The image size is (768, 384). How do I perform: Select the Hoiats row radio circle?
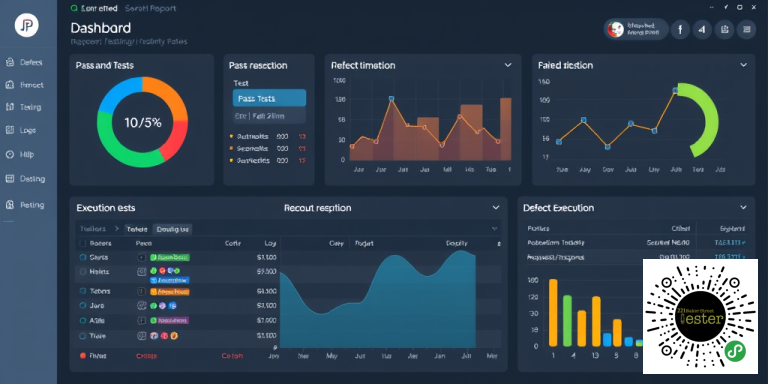pyautogui.click(x=82, y=271)
